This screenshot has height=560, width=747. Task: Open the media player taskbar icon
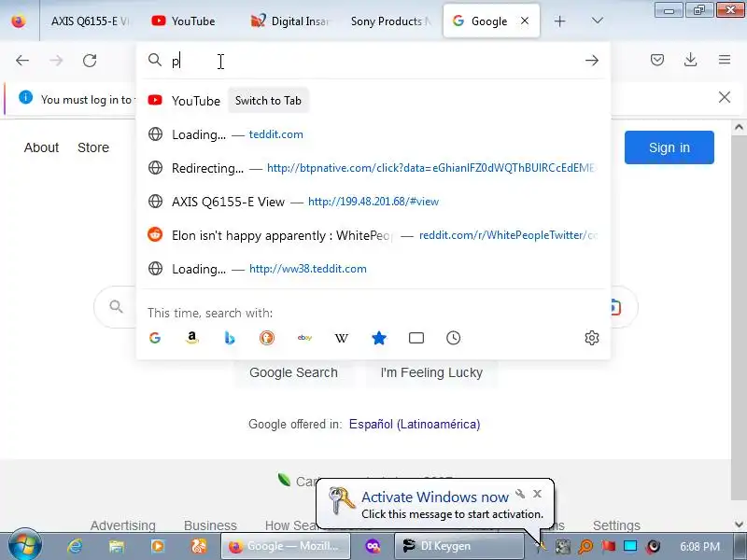(x=158, y=546)
